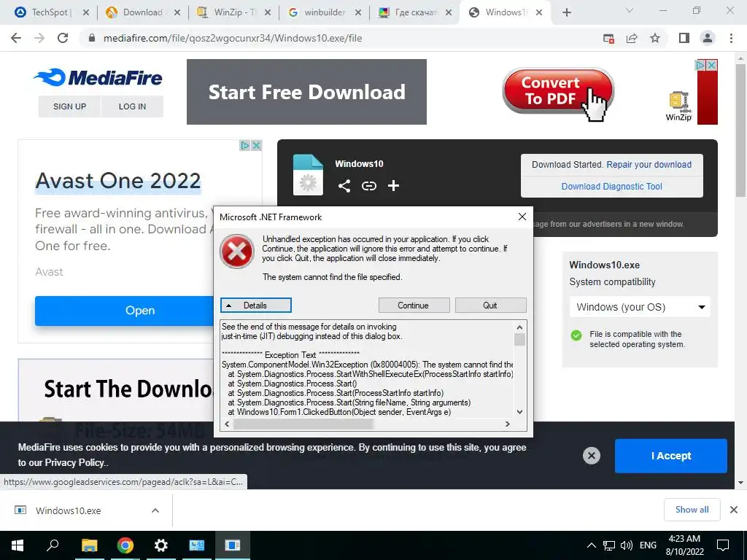
Task: Bookmark this page with the star icon
Action: click(655, 38)
